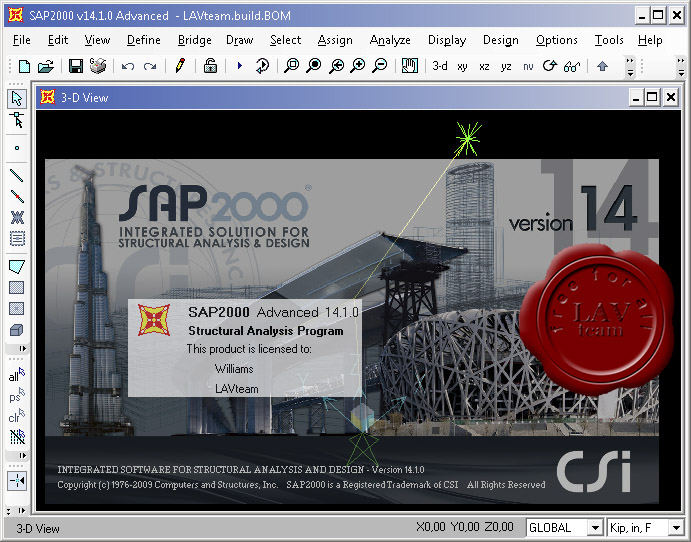Switch to 3-d view
The height and width of the screenshot is (542, 691).
click(x=440, y=66)
